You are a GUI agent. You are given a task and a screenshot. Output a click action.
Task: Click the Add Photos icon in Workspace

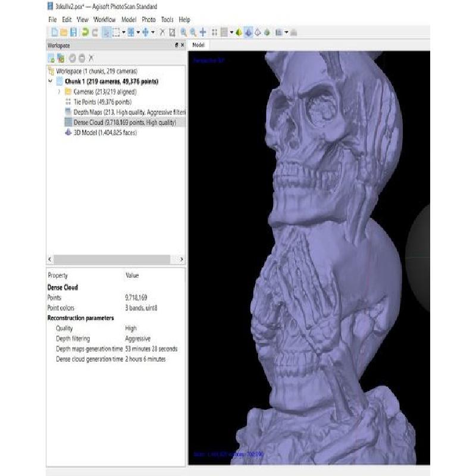pos(61,58)
